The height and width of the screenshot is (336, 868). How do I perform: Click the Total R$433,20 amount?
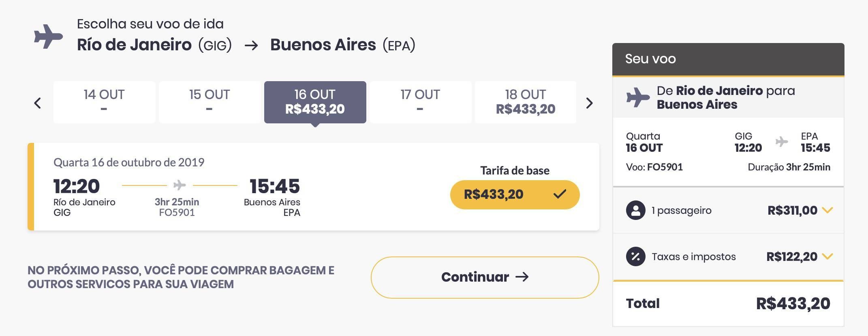(793, 304)
